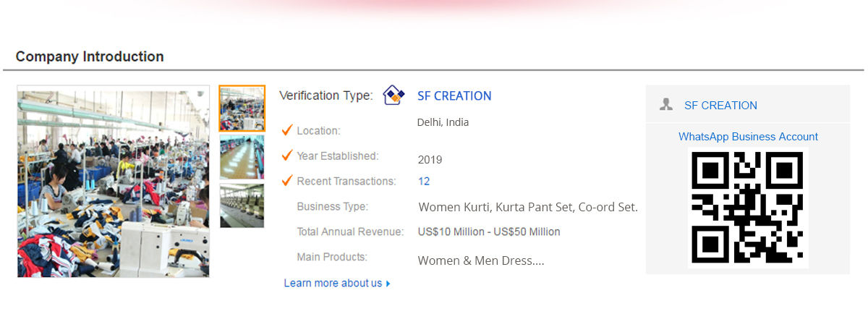Screen dimensions: 868x314
Task: Click the WhatsApp QR code
Action: (x=747, y=208)
